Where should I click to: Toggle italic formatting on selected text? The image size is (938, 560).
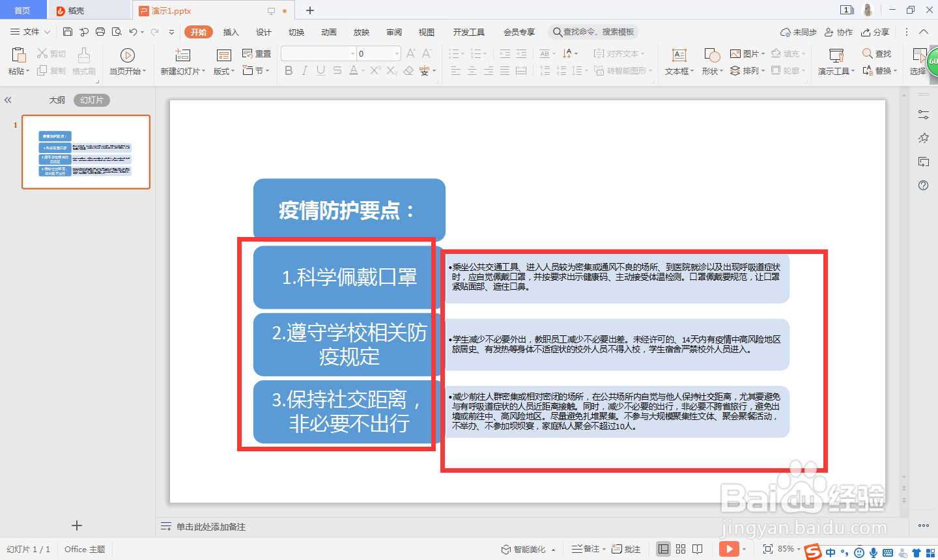[x=304, y=70]
